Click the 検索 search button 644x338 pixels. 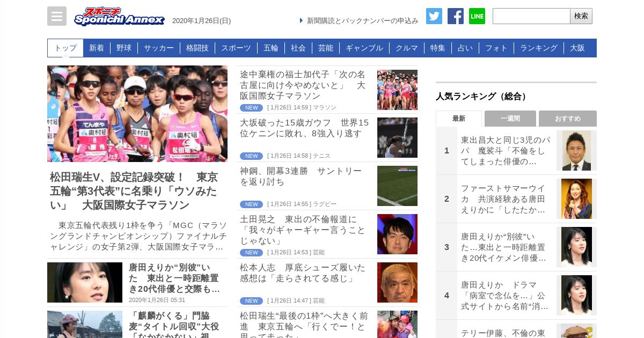[x=581, y=16]
